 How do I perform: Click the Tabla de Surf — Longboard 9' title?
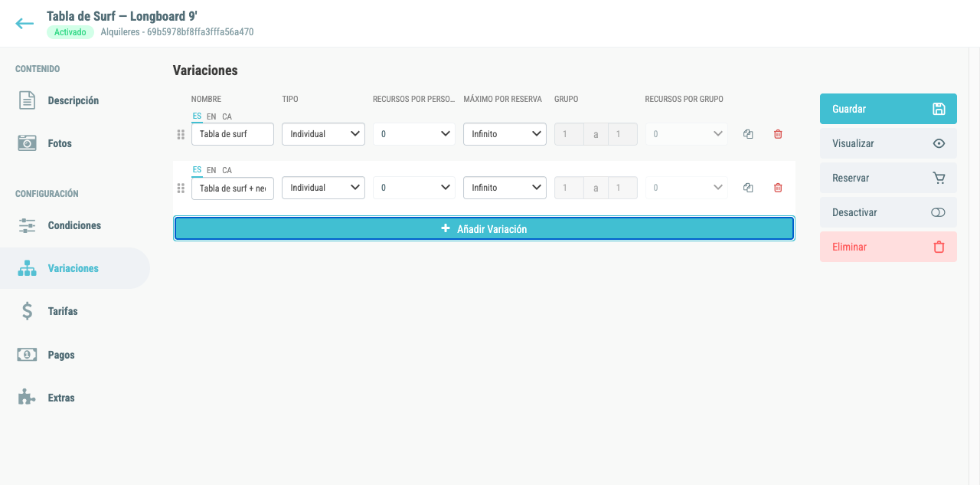(122, 15)
